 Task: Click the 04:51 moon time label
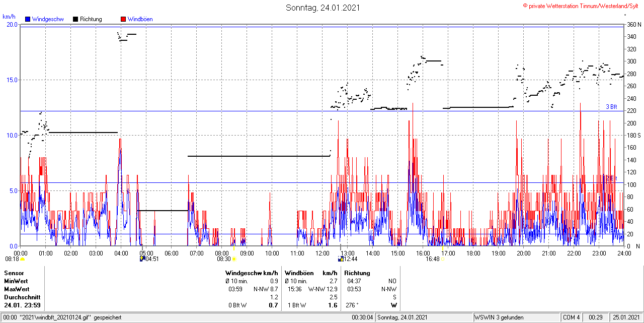tap(152, 259)
